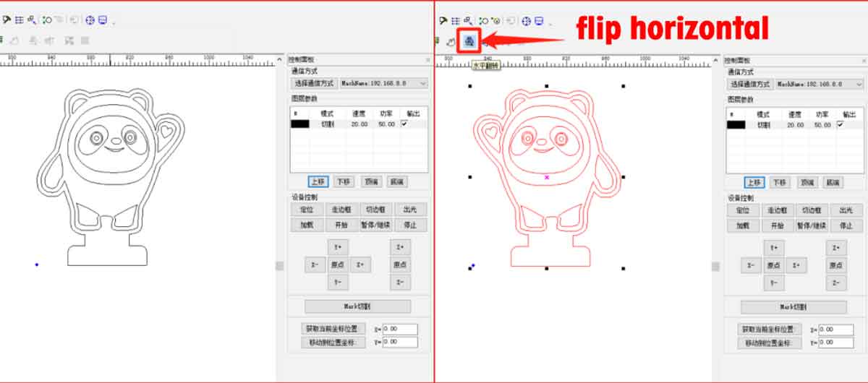Viewport: 868px width, 383px height.
Task: Close the control panel in left window
Action: coord(427,60)
